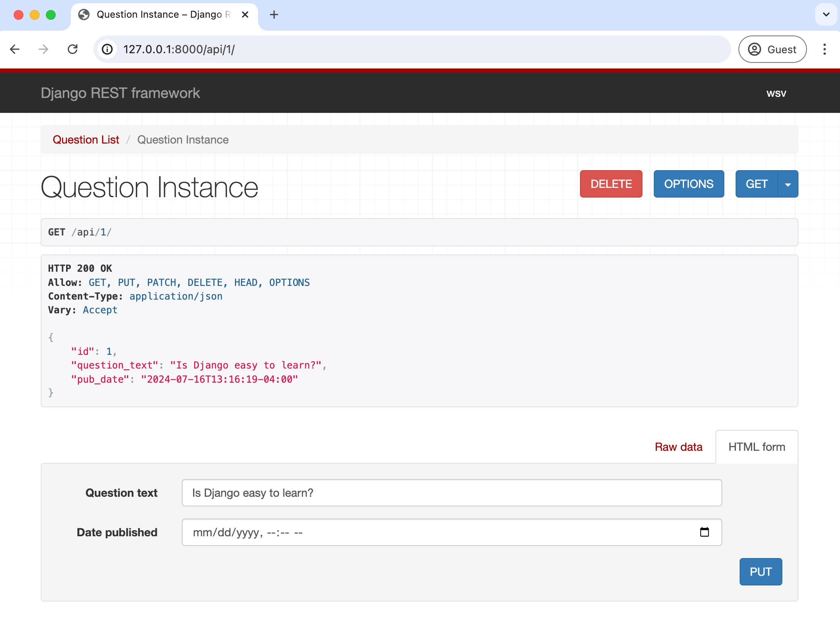View site information icon in address bar

point(107,49)
